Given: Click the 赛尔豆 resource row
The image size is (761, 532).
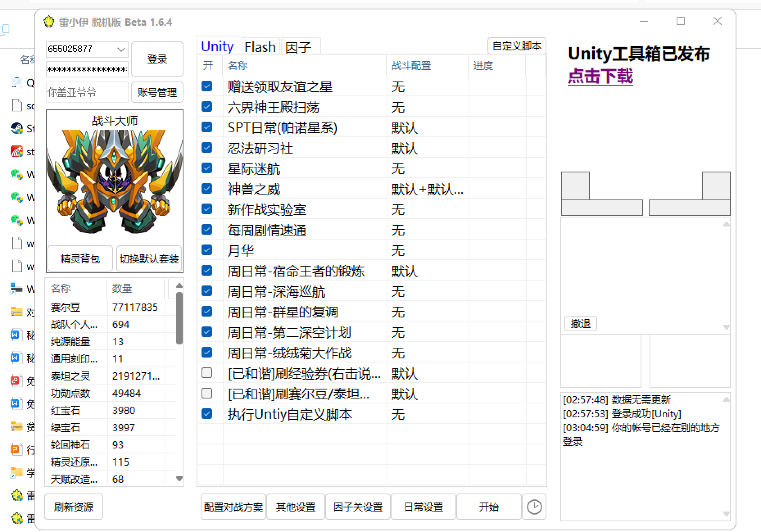Looking at the screenshot, I should pyautogui.click(x=111, y=307).
